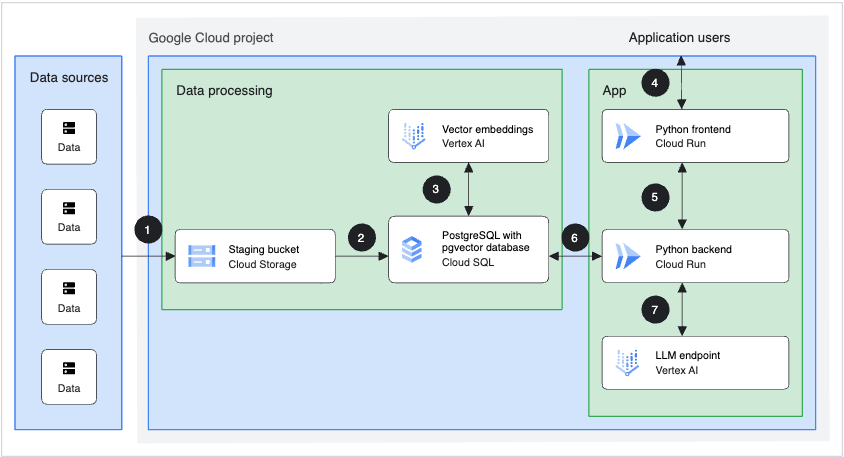
Task: Click the Cloud Storage icon in Staging bucket
Action: pyautogui.click(x=202, y=256)
